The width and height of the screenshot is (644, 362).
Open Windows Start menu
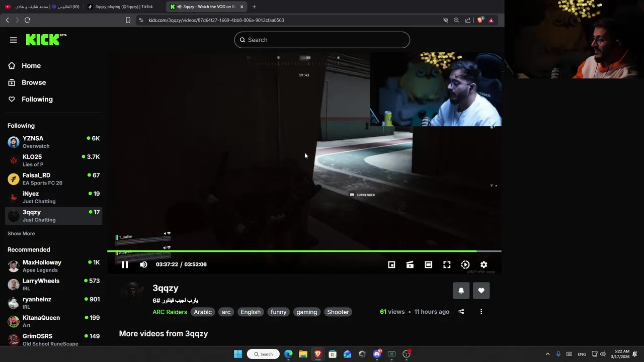[238, 354]
